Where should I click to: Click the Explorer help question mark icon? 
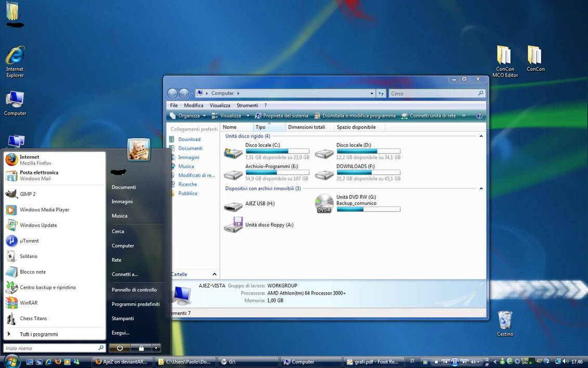pyautogui.click(x=479, y=116)
